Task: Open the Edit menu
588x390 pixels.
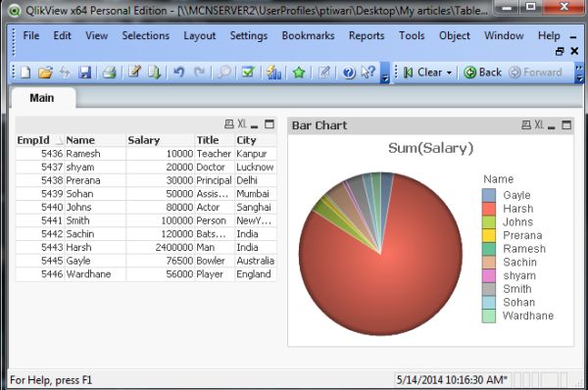Action: click(62, 35)
